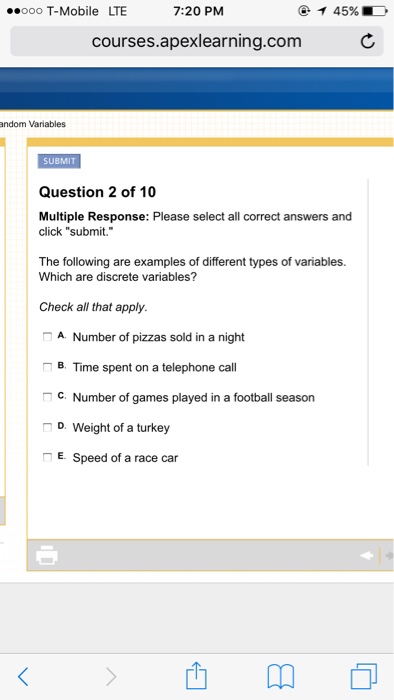Select the answer text 'Weight of a turkey'
This screenshot has width=394, height=700.
pos(121,428)
